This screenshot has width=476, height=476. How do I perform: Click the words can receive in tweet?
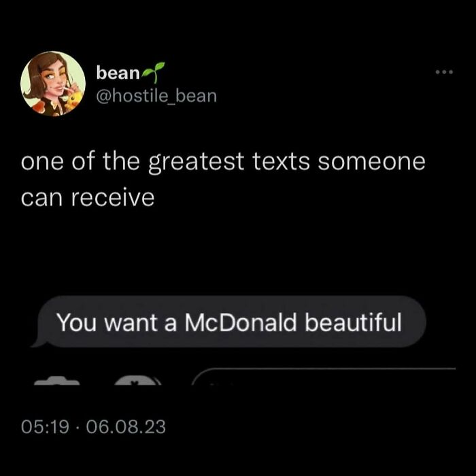[x=88, y=198]
